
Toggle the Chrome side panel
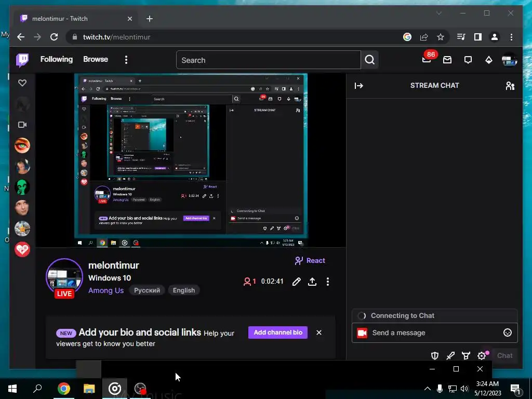478,37
